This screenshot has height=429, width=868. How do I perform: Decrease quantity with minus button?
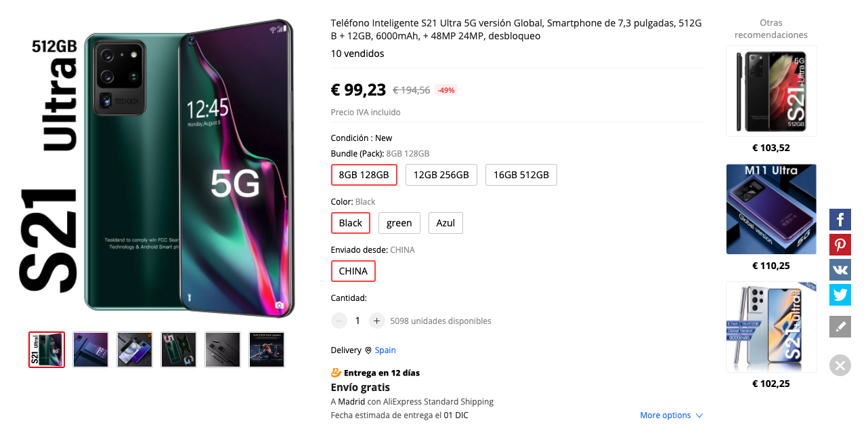340,321
